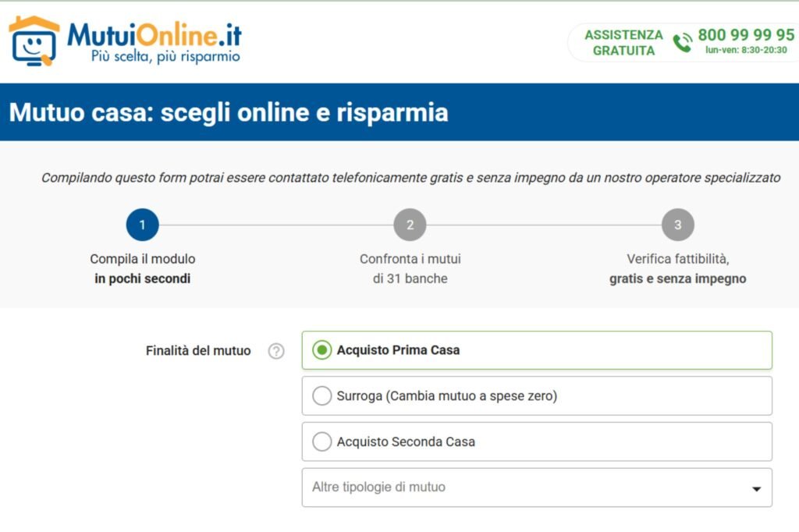Choose Acquisto Seconda Casa radio option

click(x=321, y=442)
